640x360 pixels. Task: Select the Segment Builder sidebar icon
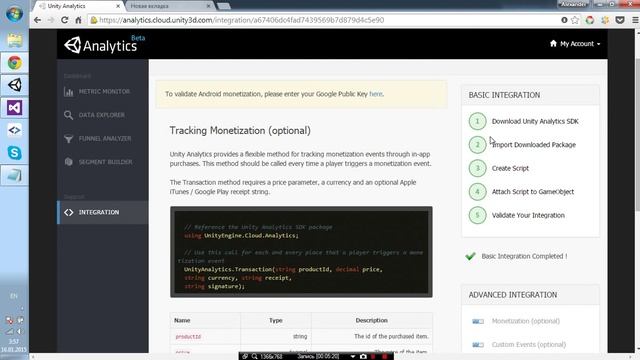pyautogui.click(x=69, y=162)
